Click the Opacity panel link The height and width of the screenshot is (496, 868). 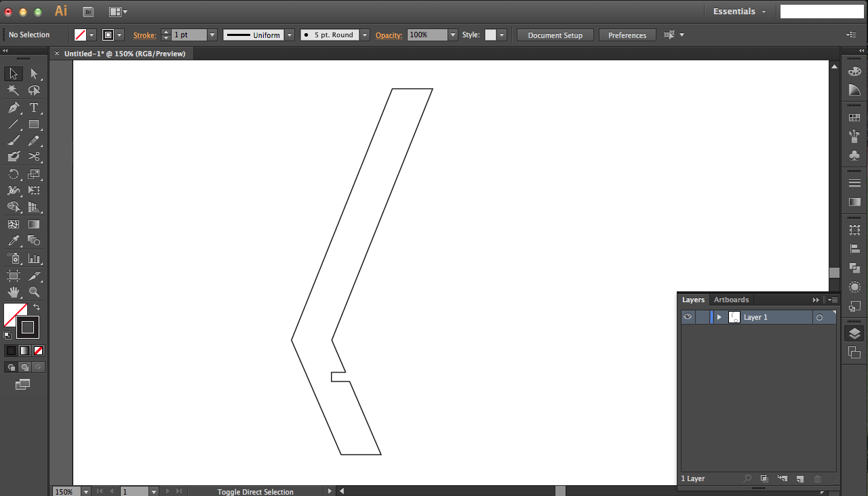click(389, 35)
